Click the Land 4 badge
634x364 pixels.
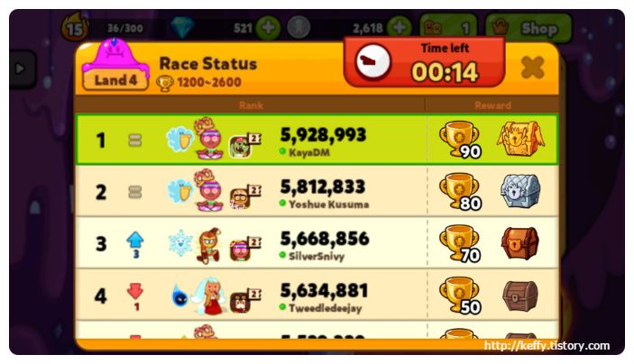click(x=115, y=80)
